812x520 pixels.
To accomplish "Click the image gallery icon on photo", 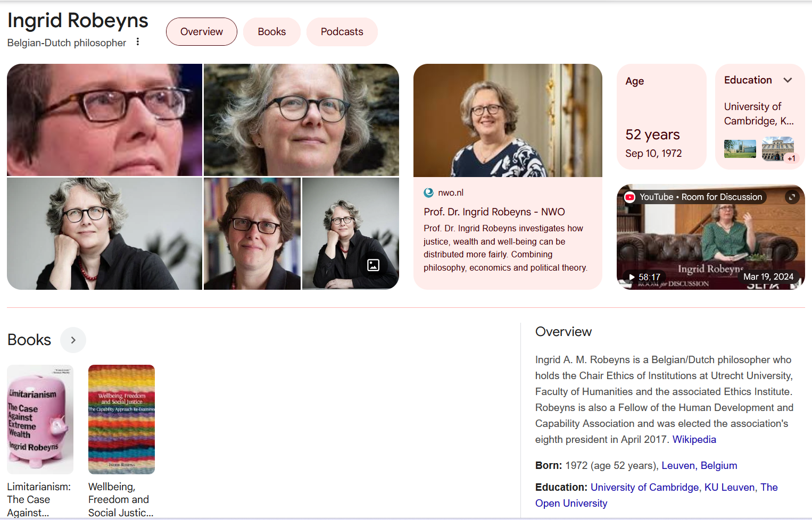I will 374,265.
